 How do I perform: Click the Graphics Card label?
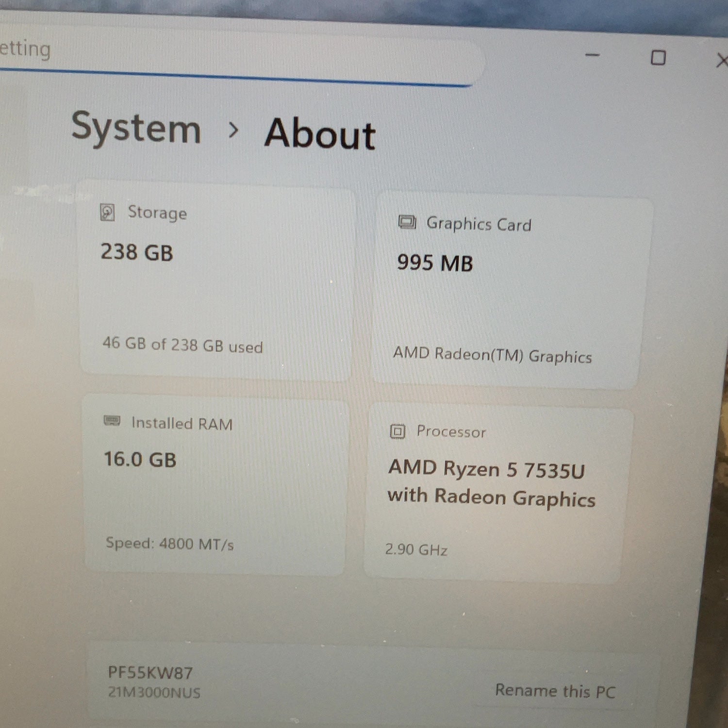pyautogui.click(x=479, y=224)
